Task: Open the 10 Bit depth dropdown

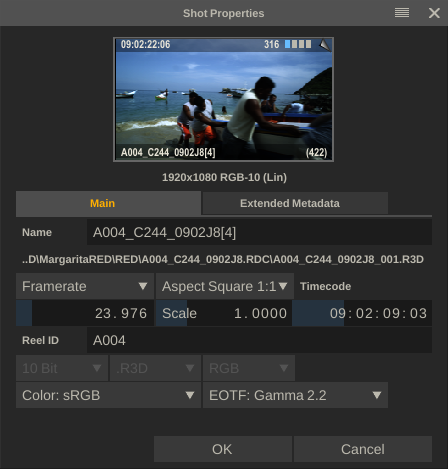Action: point(62,368)
